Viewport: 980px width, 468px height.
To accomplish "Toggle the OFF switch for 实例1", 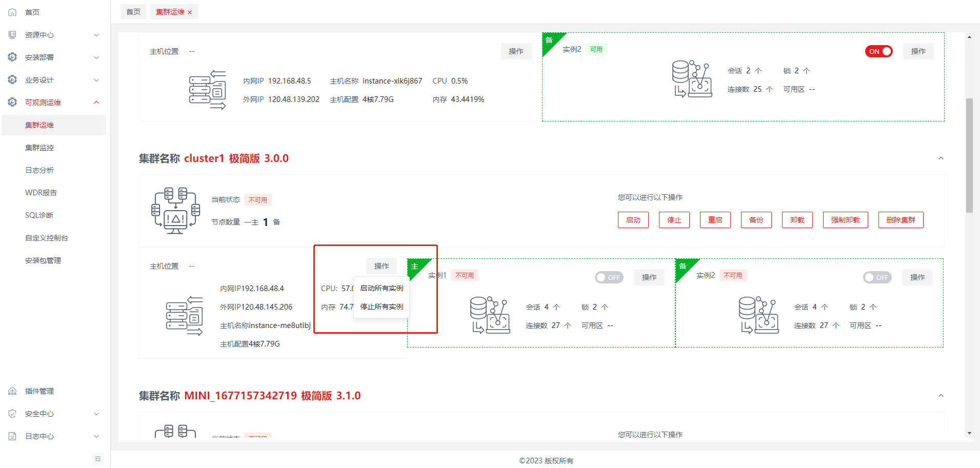I will click(x=609, y=277).
